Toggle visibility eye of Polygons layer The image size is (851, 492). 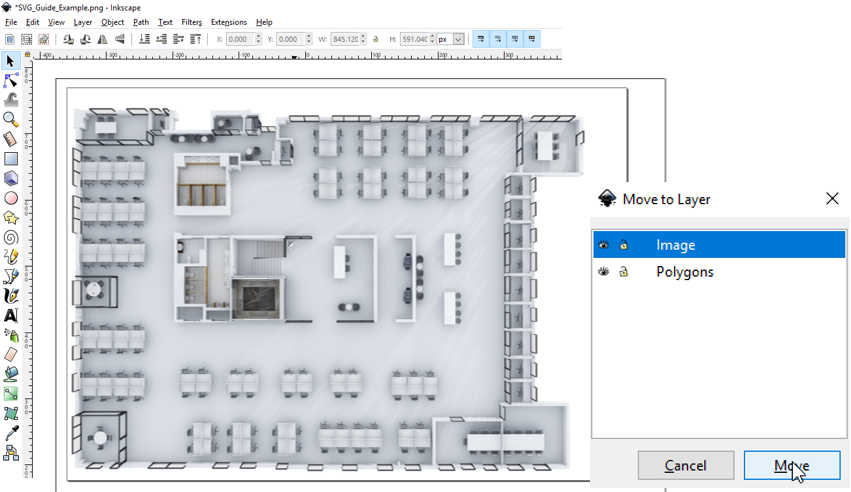[x=604, y=271]
